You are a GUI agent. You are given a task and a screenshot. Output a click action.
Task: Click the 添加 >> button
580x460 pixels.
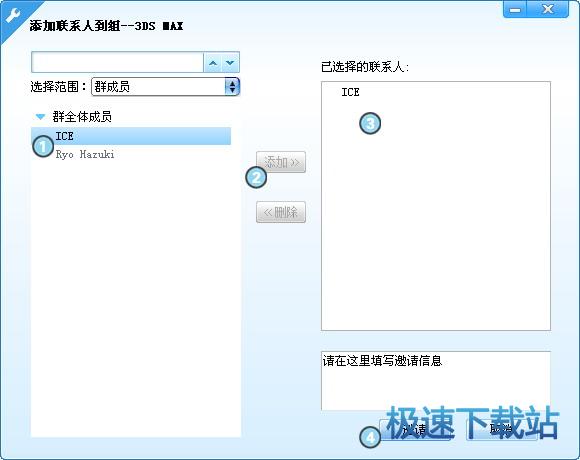click(281, 162)
